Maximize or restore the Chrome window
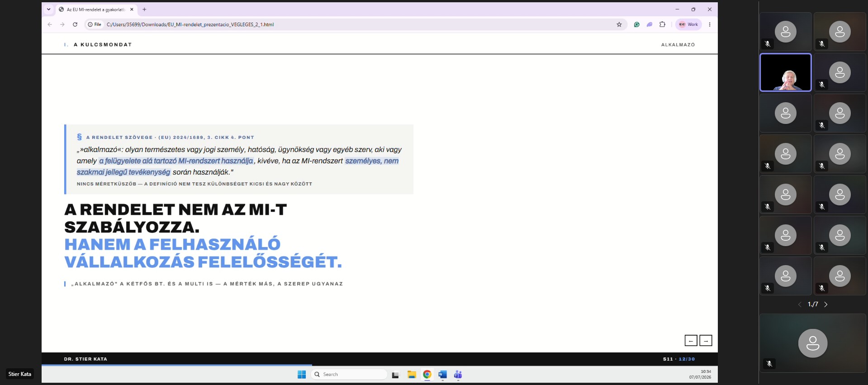 pyautogui.click(x=693, y=10)
